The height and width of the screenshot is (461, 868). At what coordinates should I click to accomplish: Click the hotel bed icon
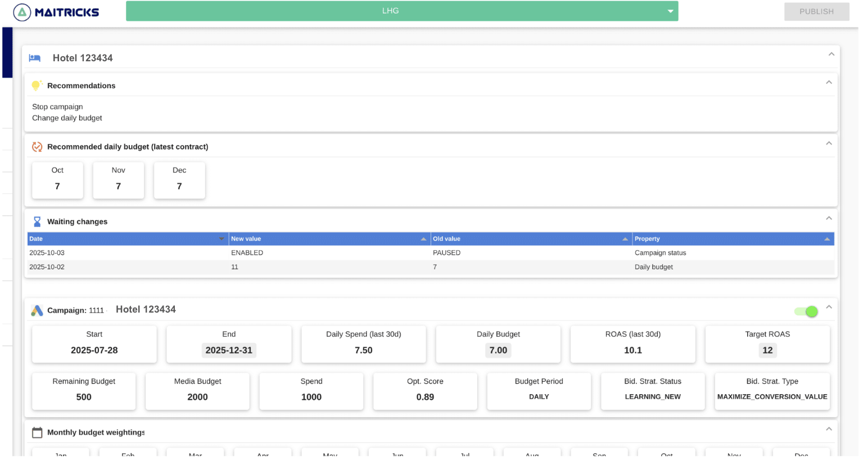(35, 58)
